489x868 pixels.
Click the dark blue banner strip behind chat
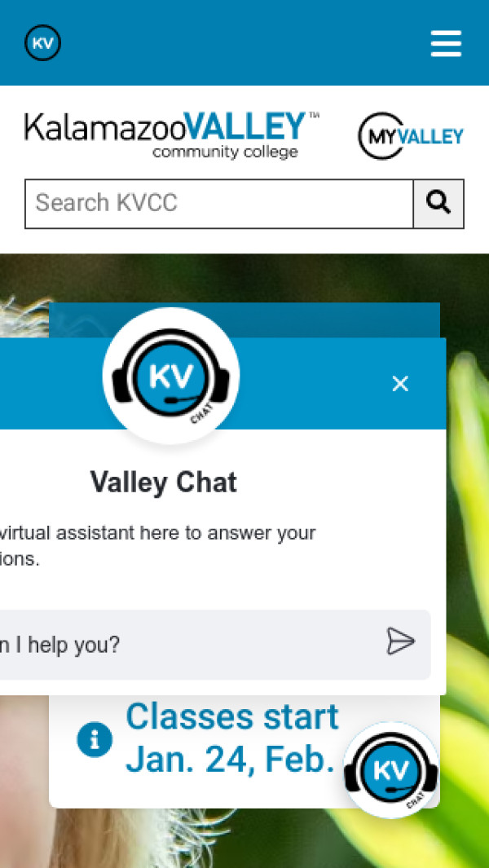[333, 320]
